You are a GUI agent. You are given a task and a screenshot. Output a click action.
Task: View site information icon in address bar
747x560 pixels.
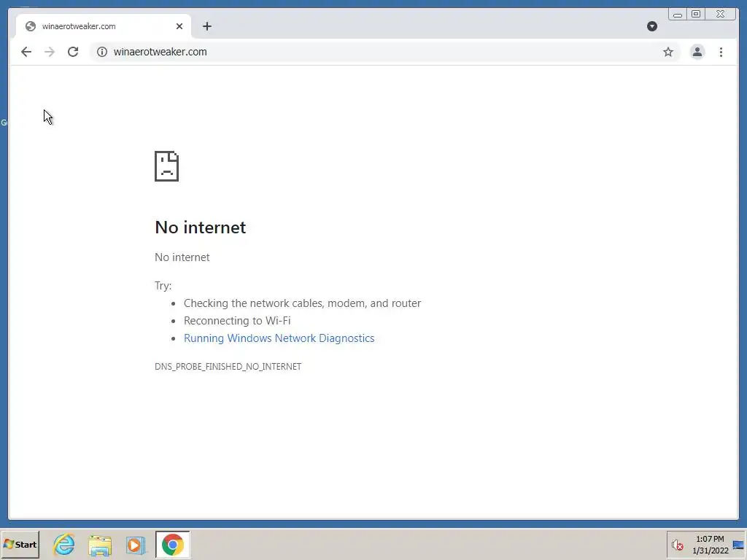[x=102, y=52]
